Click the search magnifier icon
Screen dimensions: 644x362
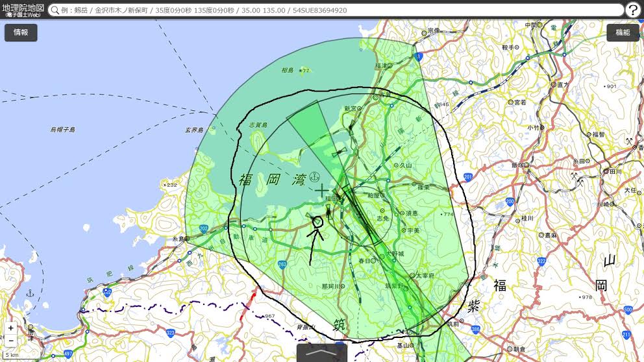(55, 10)
